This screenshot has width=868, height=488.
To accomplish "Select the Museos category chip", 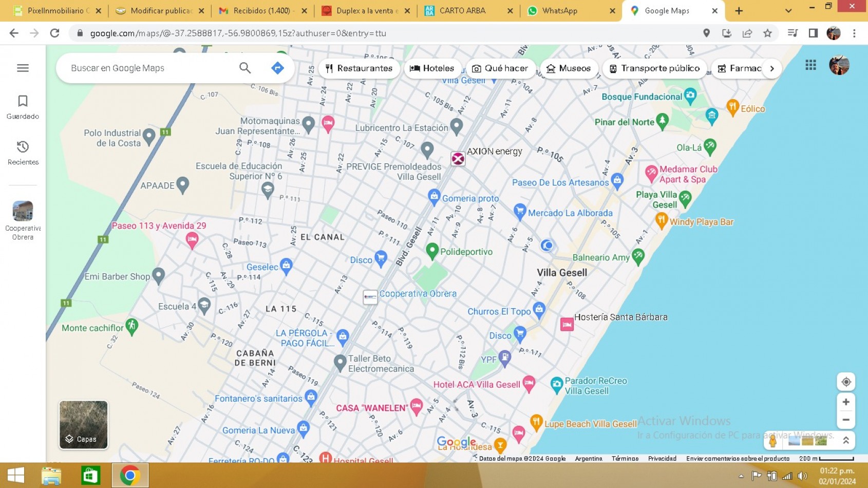I will 569,68.
